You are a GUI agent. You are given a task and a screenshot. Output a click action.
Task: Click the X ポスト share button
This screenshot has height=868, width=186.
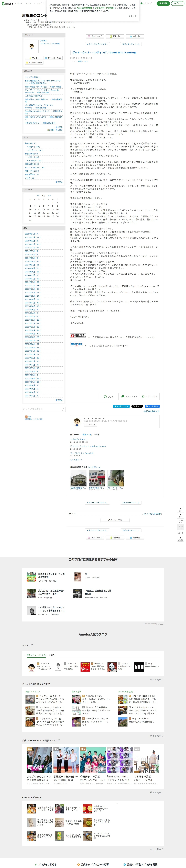coord(137,406)
